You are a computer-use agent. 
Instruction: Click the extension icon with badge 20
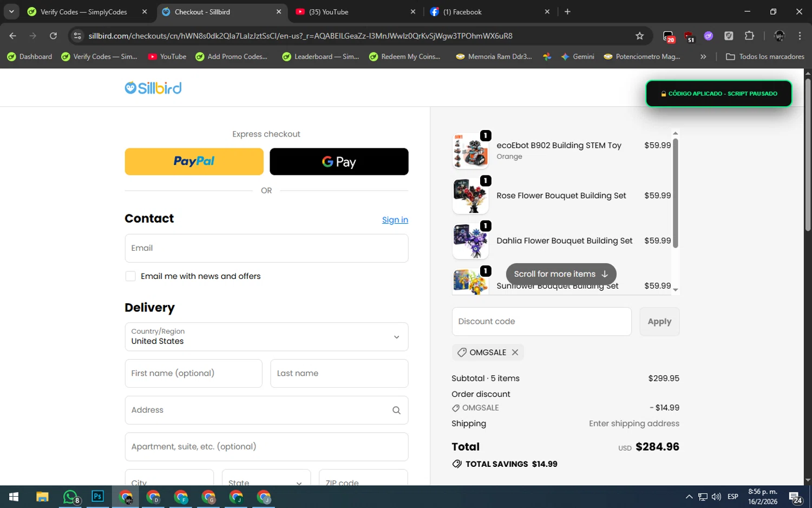[669, 36]
